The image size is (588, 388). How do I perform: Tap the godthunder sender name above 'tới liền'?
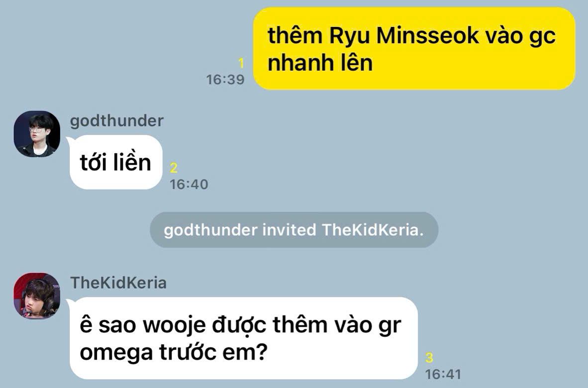(116, 121)
